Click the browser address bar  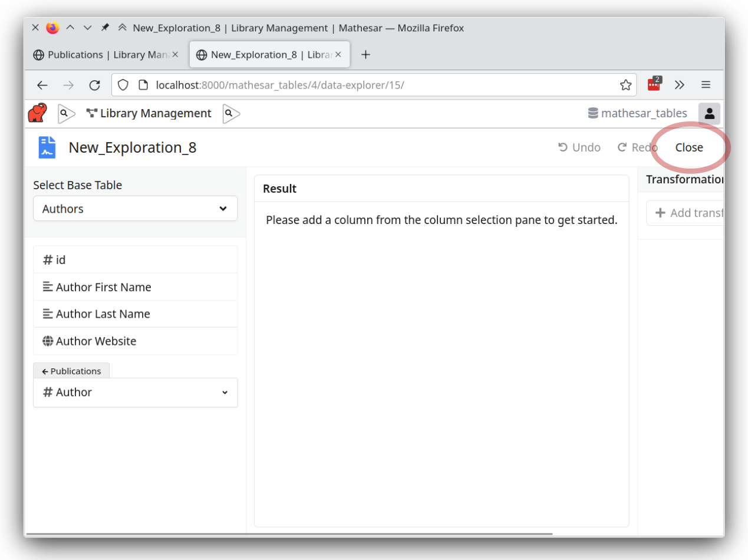tap(295, 84)
